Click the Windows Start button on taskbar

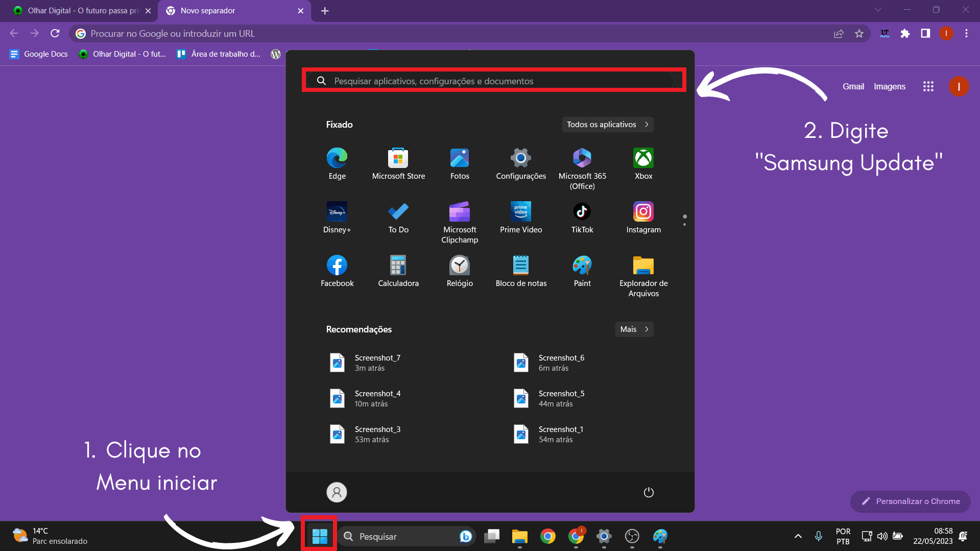[x=320, y=536]
